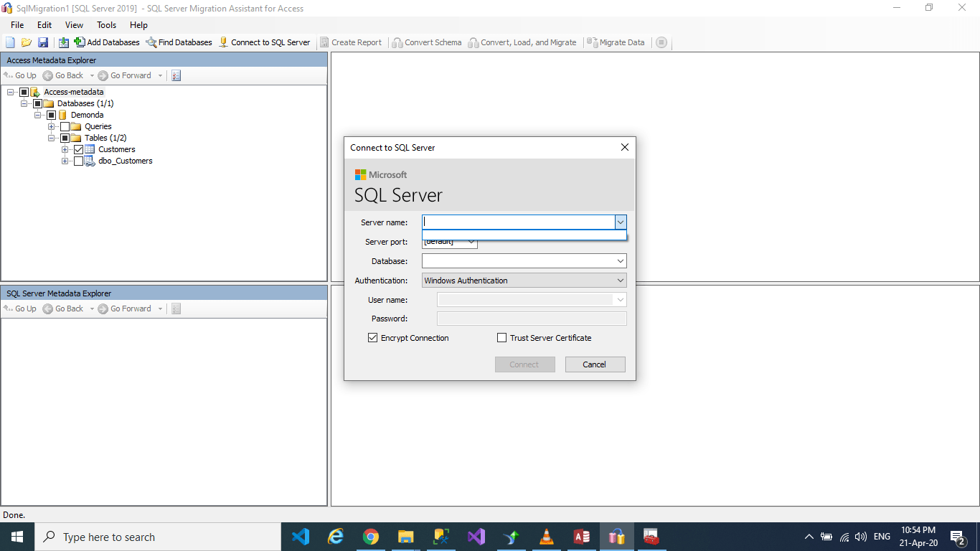Screen dimensions: 980x551
Task: Open the Server name dropdown arrow
Action: (621, 222)
